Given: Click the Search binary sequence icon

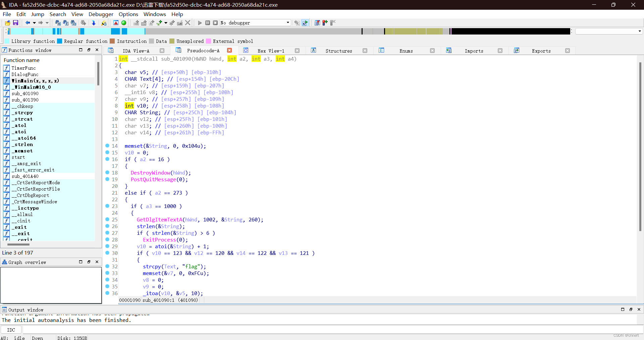Looking at the screenshot, I should [x=73, y=23].
